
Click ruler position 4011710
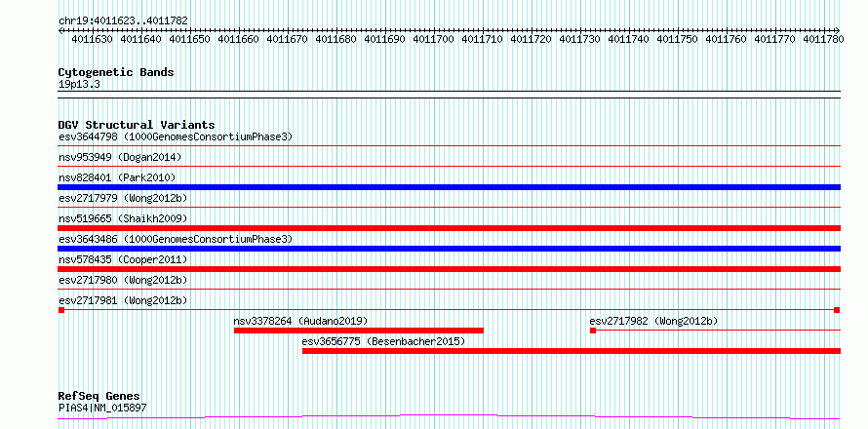coord(482,39)
